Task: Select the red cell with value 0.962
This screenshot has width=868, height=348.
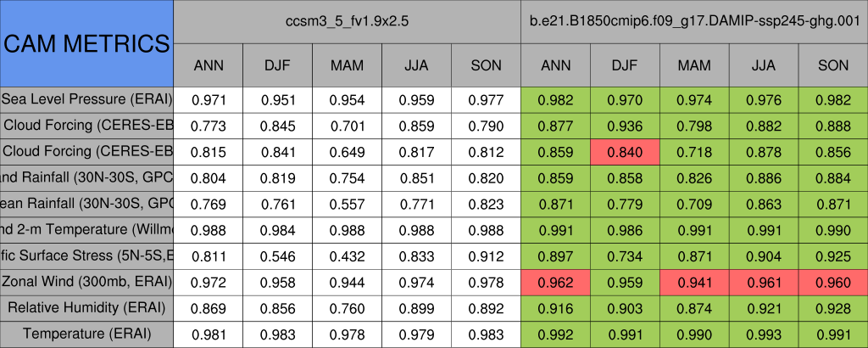Action: 555,282
